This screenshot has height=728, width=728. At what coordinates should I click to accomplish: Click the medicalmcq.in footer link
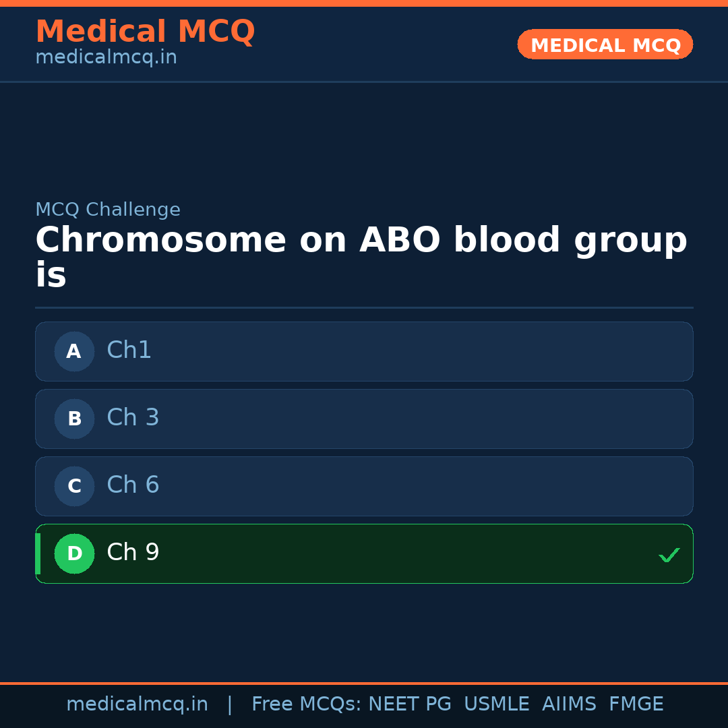(x=138, y=704)
